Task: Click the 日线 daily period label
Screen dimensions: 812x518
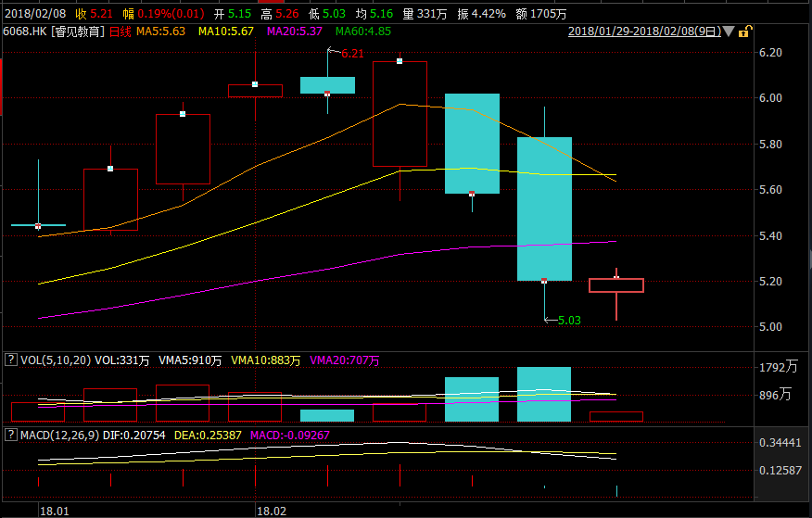Action: tap(121, 32)
